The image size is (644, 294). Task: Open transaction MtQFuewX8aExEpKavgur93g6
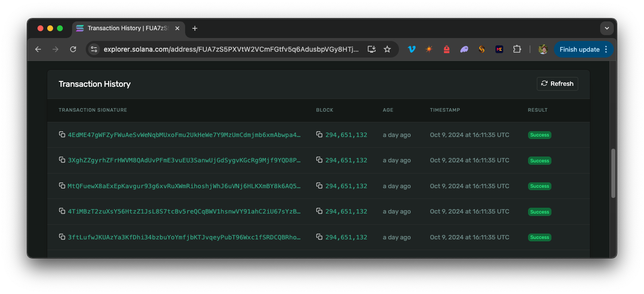tap(184, 186)
